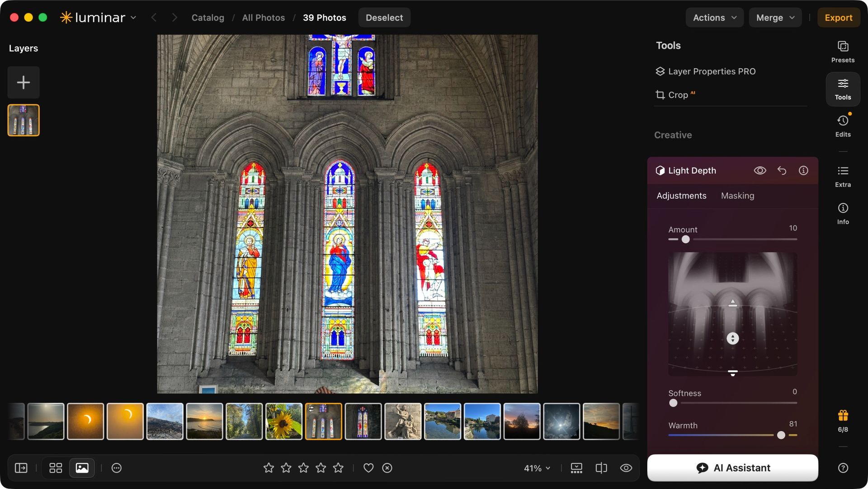Click the 39 Photos breadcrumb
868x489 pixels.
coord(324,17)
